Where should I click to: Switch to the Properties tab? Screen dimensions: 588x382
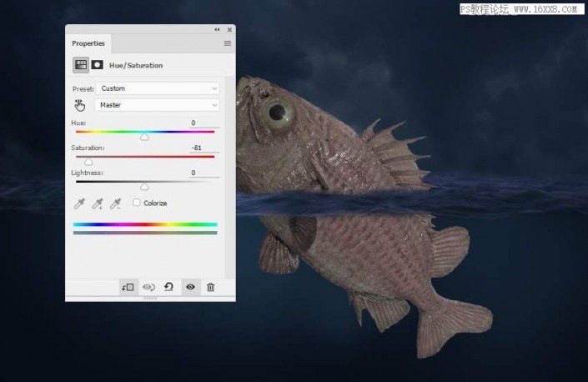click(x=88, y=43)
